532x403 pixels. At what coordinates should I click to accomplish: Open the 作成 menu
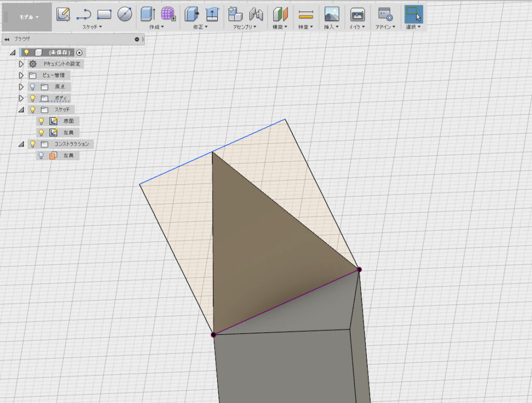tap(156, 27)
